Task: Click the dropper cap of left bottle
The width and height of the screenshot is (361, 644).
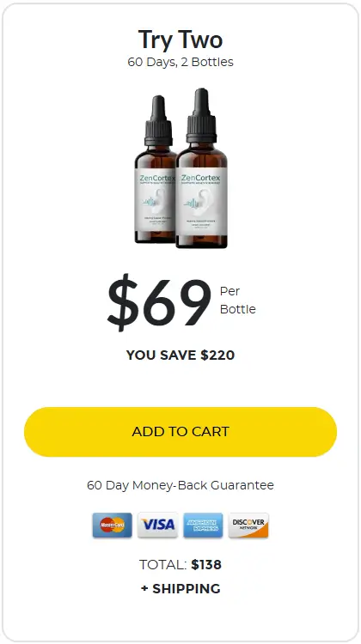Action: pyautogui.click(x=158, y=121)
